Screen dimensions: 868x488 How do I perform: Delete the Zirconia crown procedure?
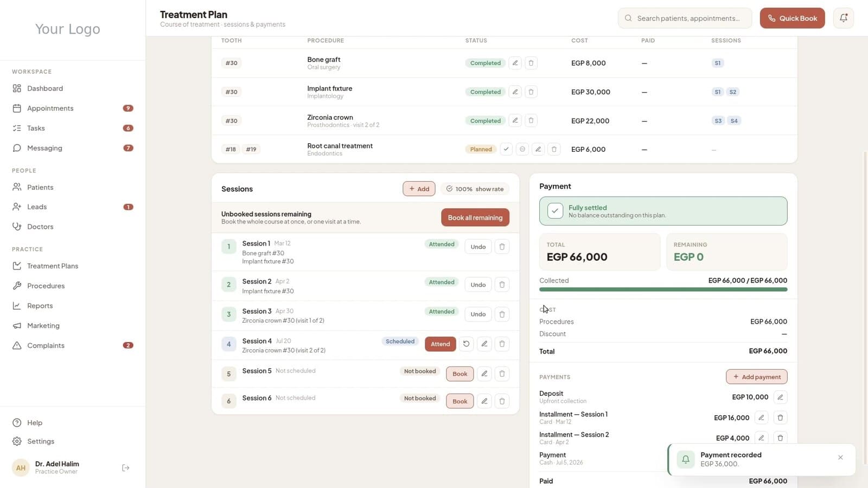[x=531, y=120]
